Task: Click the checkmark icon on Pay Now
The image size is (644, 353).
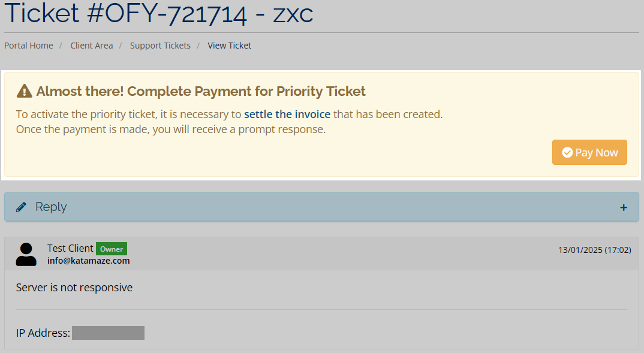Action: (x=567, y=153)
